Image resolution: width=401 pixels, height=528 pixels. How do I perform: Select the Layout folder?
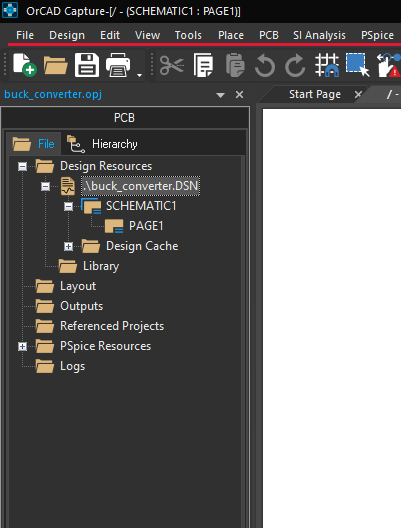coord(78,286)
